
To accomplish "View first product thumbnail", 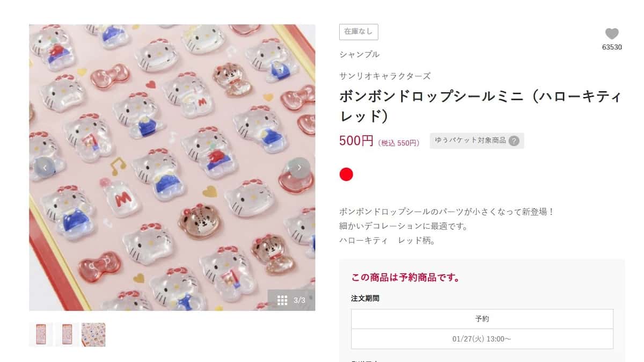I will click(41, 335).
